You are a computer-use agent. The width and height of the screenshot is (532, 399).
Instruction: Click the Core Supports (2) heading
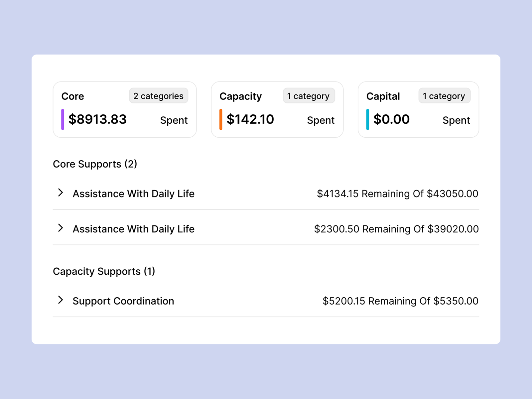point(95,164)
